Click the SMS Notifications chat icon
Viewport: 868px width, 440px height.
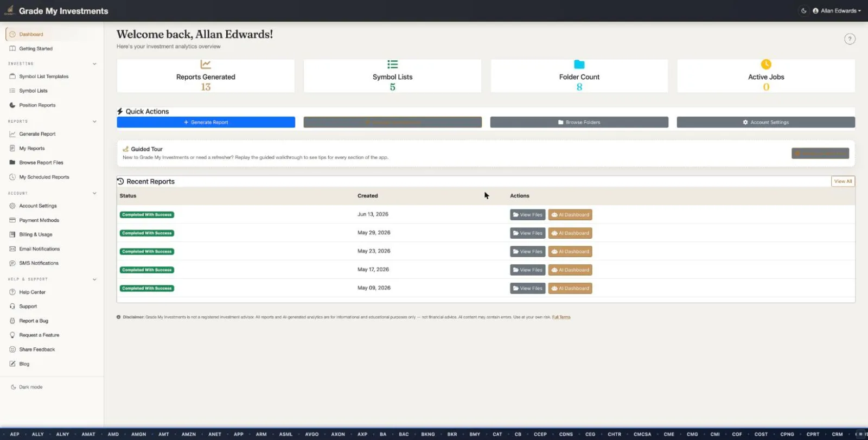12,263
